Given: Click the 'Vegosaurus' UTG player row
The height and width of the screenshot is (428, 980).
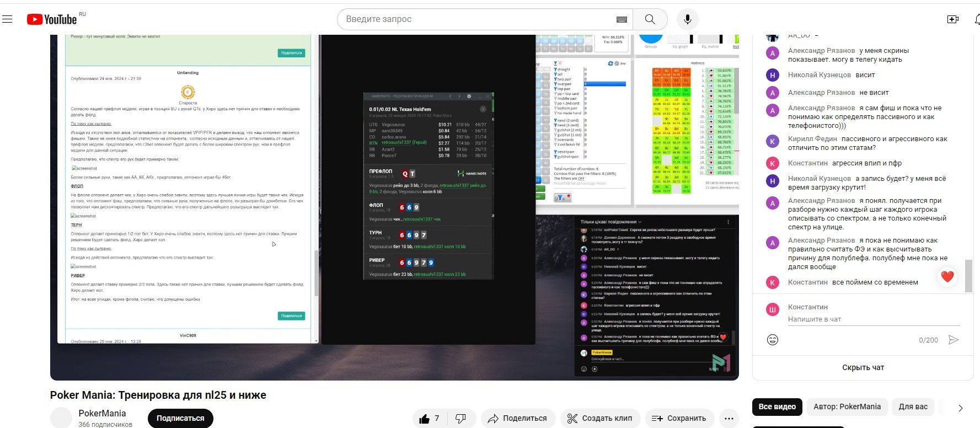Looking at the screenshot, I should click(428, 125).
